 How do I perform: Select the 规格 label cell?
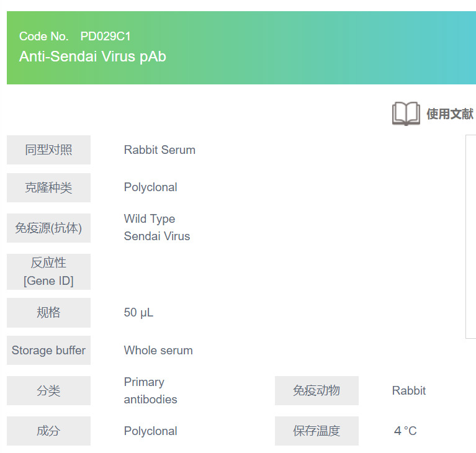click(x=48, y=313)
